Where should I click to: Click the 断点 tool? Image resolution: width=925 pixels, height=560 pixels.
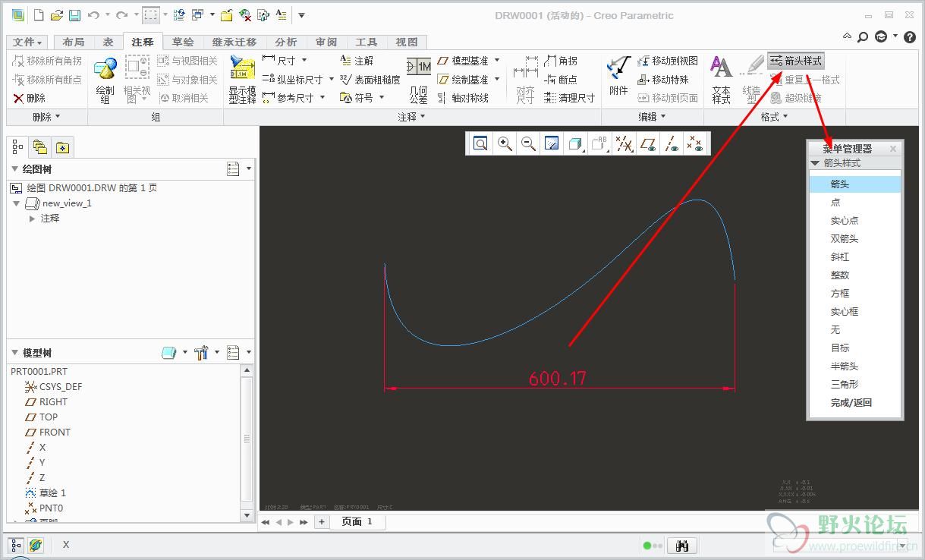561,79
